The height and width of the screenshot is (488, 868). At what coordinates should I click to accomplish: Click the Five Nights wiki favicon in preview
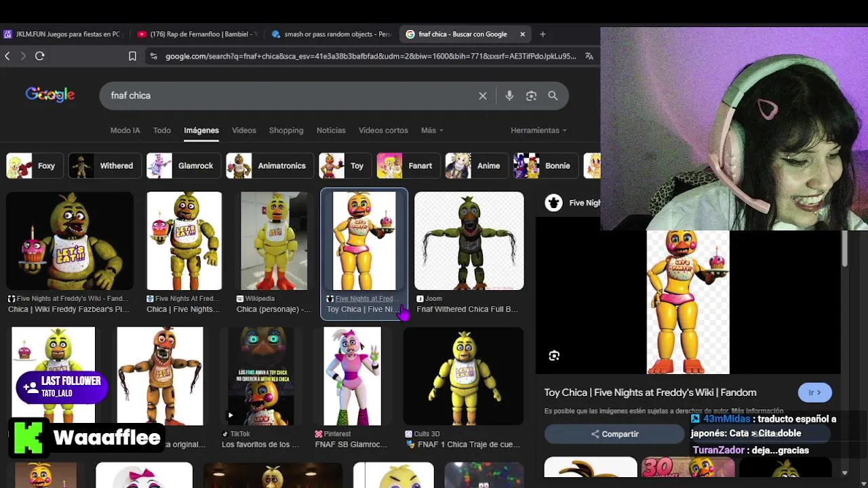[553, 203]
